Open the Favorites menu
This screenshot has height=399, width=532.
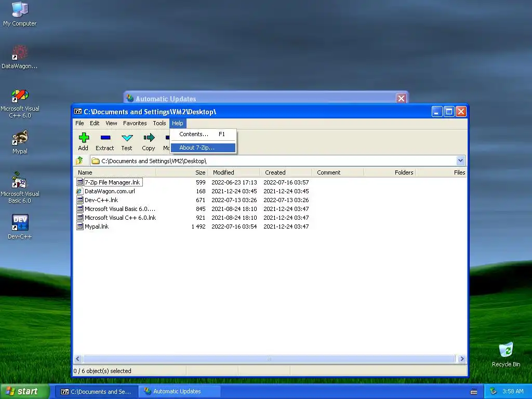(x=135, y=123)
